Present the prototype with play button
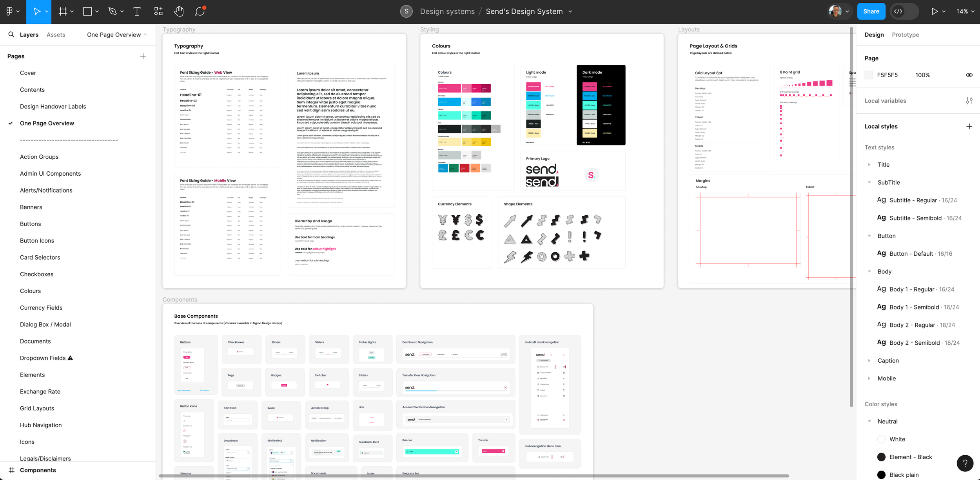Viewport: 980px width, 480px height. [935, 11]
